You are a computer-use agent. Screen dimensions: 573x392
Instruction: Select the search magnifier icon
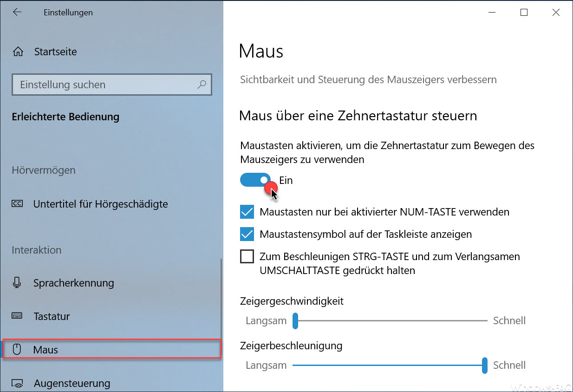click(202, 85)
